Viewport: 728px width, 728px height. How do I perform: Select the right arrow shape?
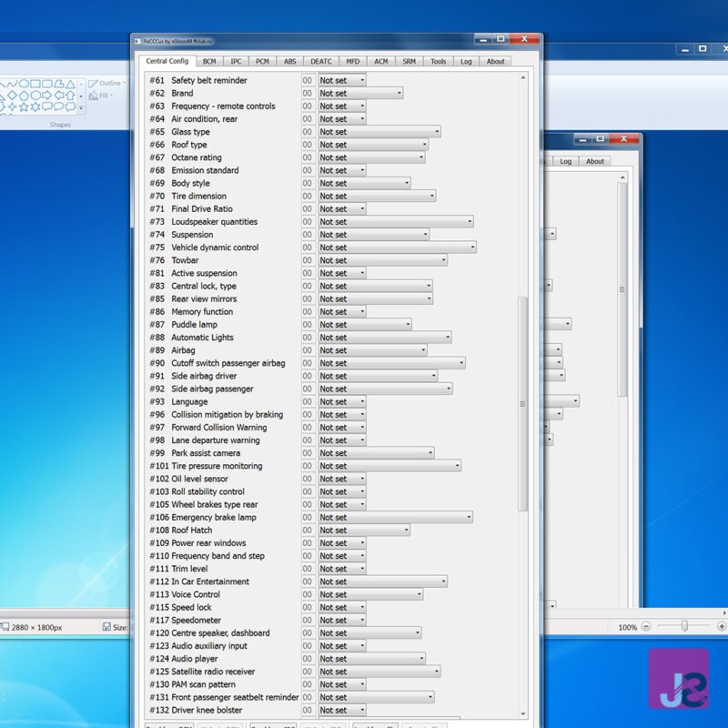tap(46, 96)
